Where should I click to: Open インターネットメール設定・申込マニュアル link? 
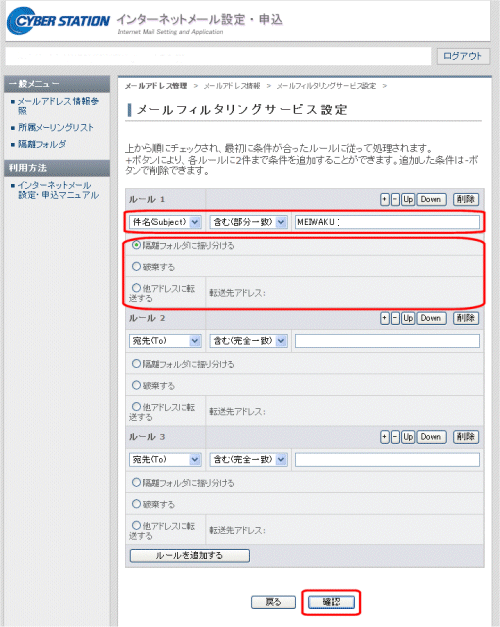[x=58, y=190]
